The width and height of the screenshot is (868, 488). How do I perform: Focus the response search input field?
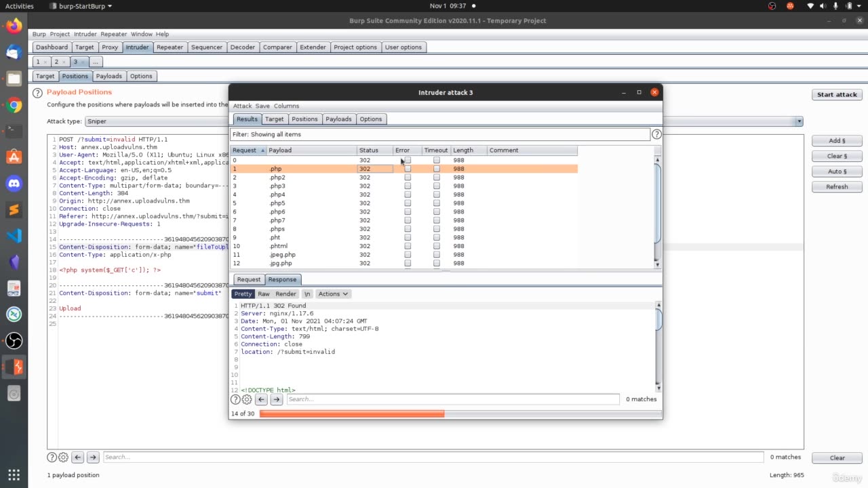click(x=452, y=399)
